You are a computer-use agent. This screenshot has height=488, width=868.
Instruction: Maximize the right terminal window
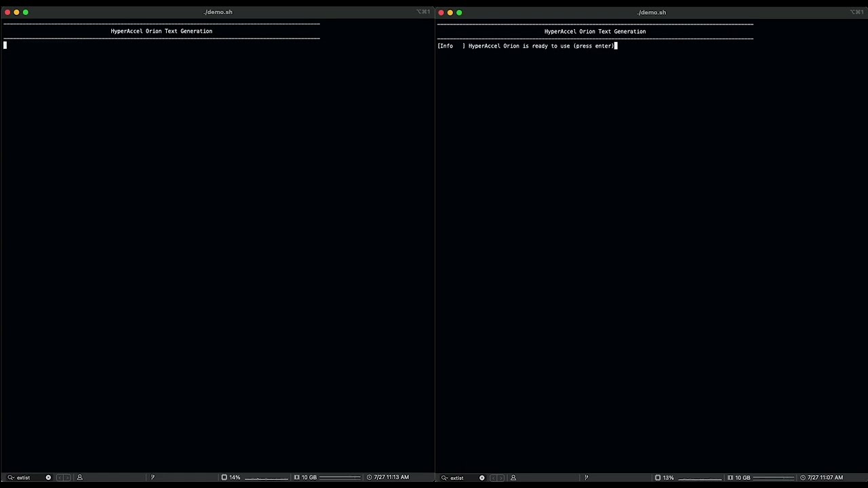point(459,12)
